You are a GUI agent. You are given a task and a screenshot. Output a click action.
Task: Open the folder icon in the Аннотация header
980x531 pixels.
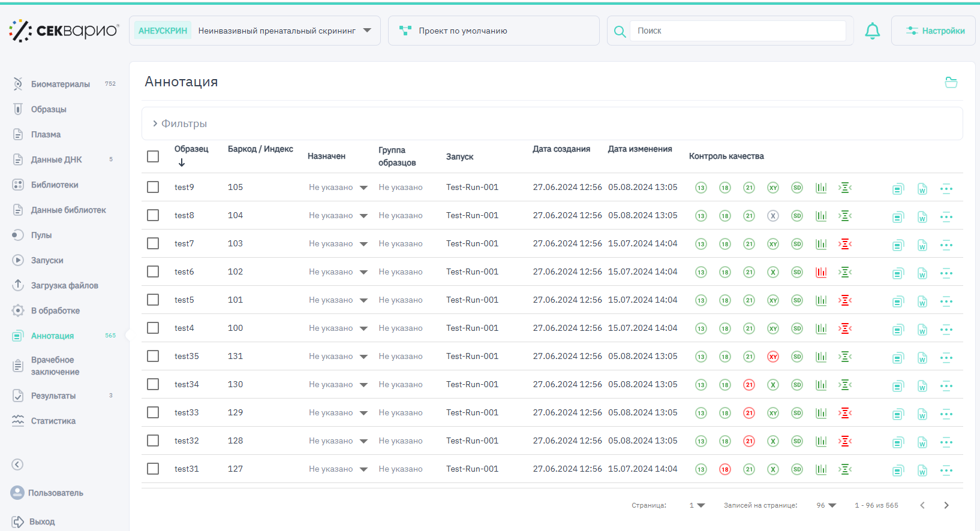pyautogui.click(x=951, y=83)
